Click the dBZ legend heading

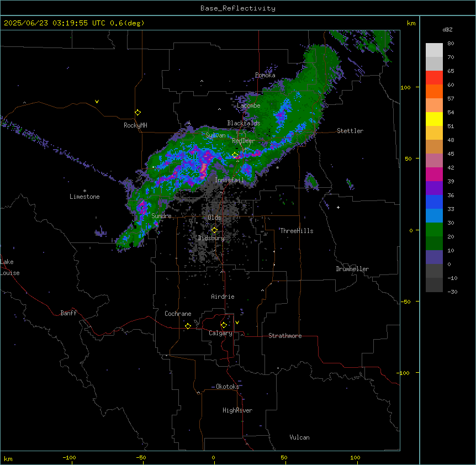click(x=447, y=30)
